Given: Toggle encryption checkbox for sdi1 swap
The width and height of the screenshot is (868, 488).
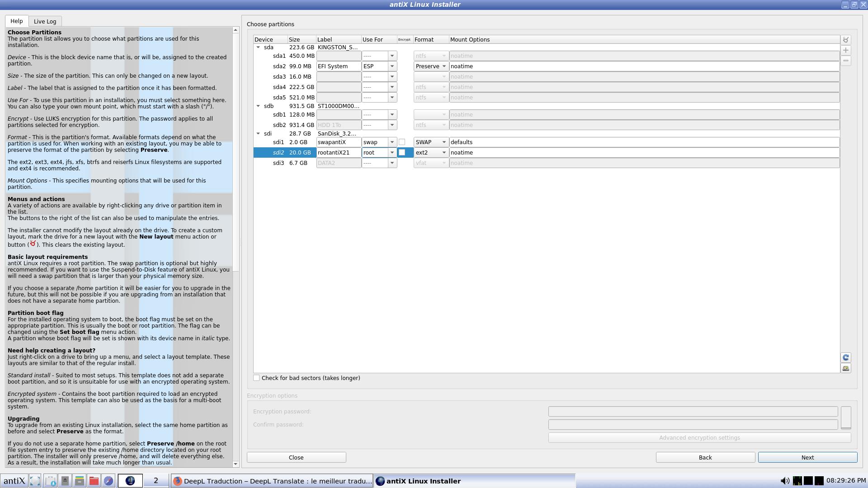Looking at the screenshot, I should point(401,142).
